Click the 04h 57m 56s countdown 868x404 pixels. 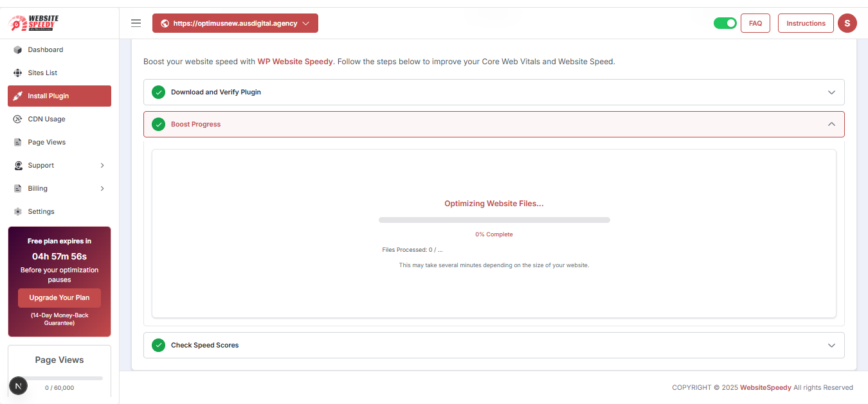59,256
